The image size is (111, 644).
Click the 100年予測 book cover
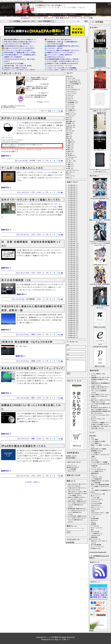click(100, 58)
